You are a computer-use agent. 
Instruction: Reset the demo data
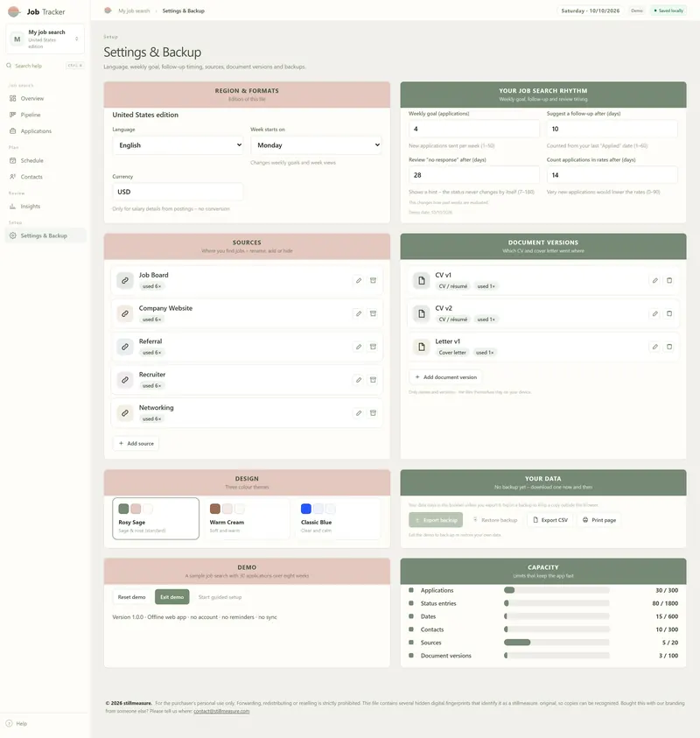132,597
